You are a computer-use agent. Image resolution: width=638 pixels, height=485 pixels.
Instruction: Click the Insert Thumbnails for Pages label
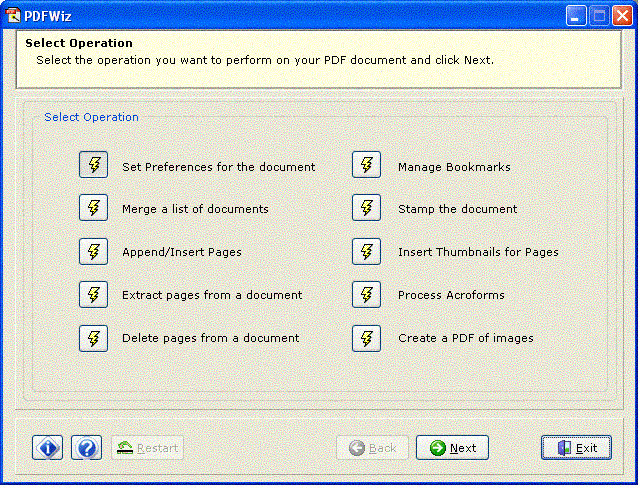click(x=478, y=252)
